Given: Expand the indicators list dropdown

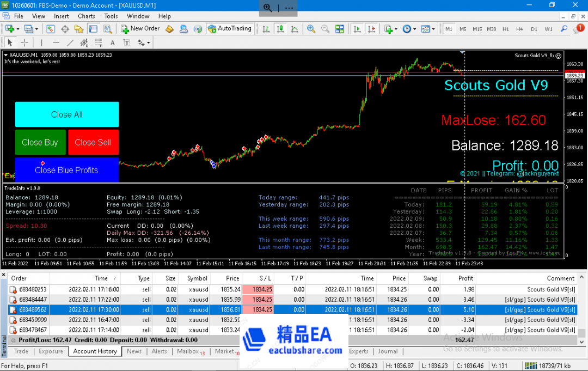Looking at the screenshot, I should (396, 29).
